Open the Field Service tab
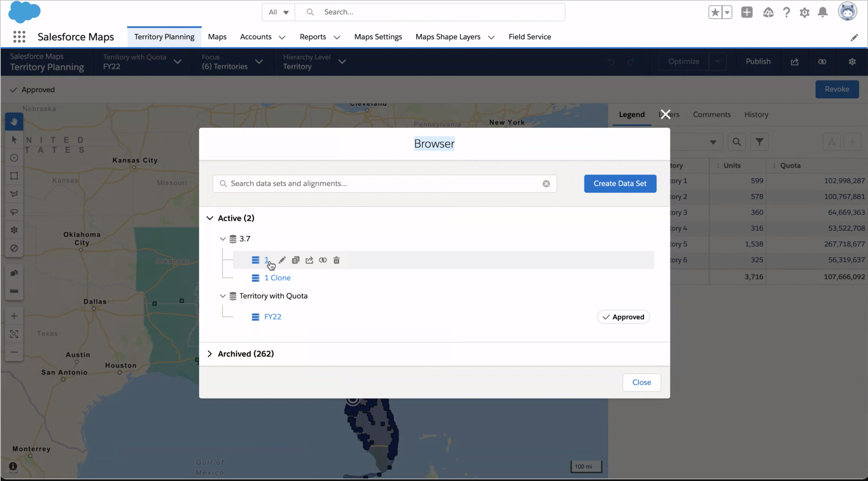 (x=529, y=37)
